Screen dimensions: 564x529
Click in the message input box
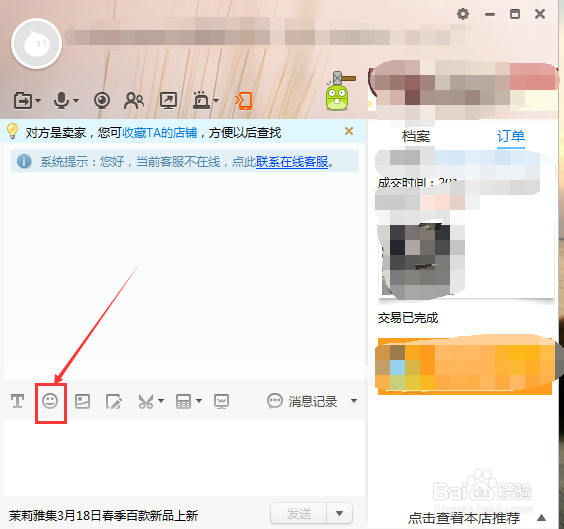184,457
